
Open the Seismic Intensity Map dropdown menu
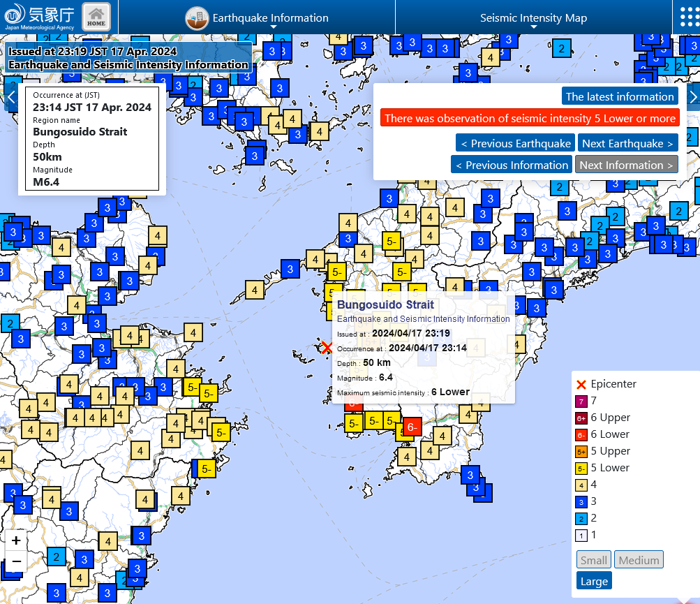[533, 18]
